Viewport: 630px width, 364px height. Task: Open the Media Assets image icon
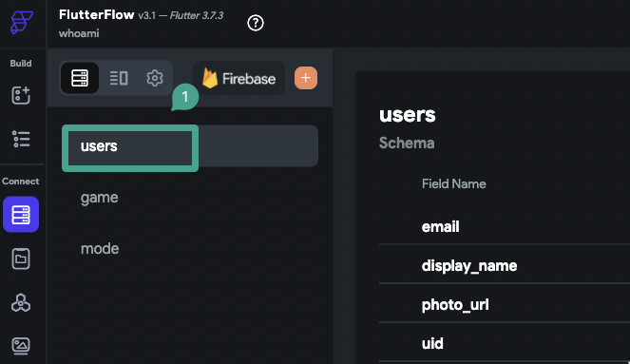pyautogui.click(x=21, y=346)
